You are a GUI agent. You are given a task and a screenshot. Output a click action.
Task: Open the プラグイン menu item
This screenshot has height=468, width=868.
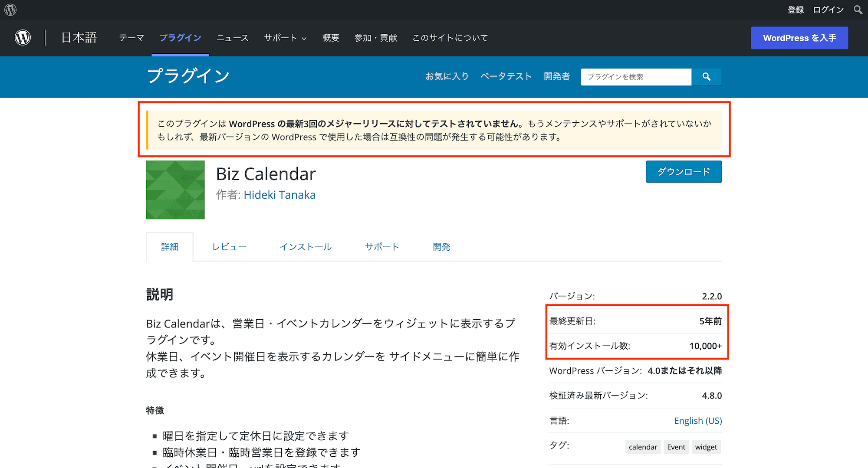(180, 38)
